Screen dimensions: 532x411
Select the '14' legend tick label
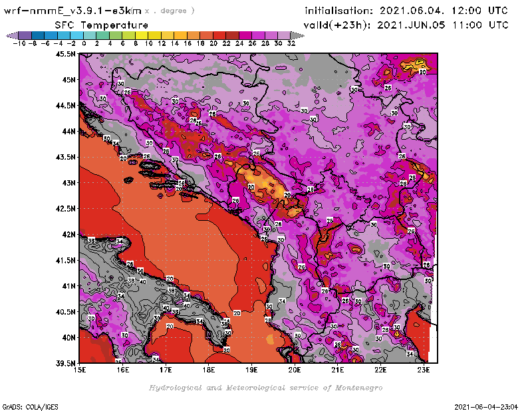pos(174,43)
